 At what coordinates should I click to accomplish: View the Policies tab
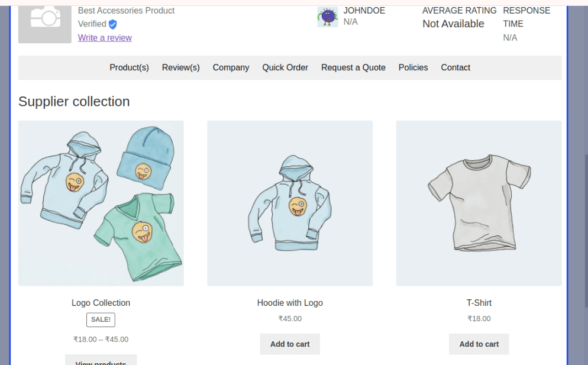click(x=413, y=67)
